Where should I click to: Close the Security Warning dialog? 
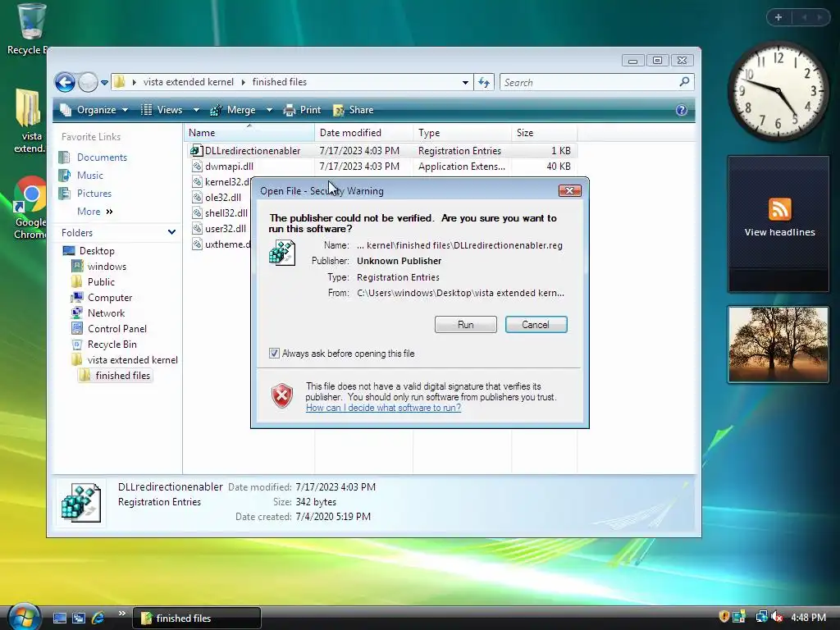coord(569,190)
